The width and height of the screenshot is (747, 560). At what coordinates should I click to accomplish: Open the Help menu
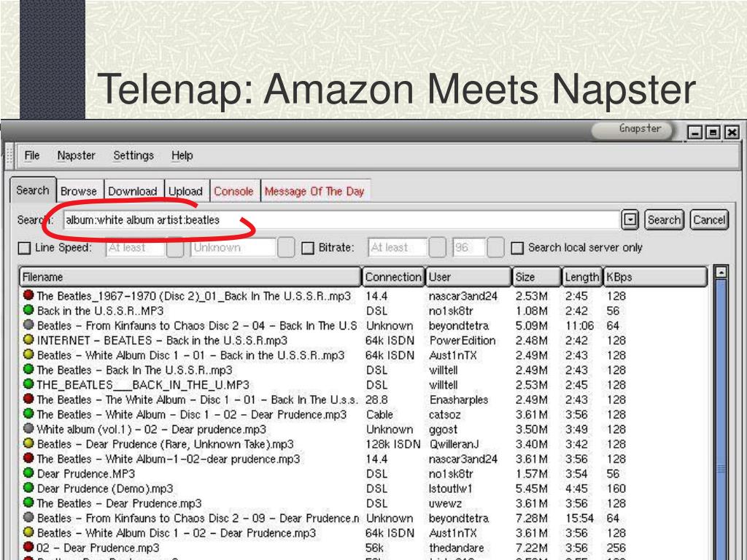click(x=182, y=156)
